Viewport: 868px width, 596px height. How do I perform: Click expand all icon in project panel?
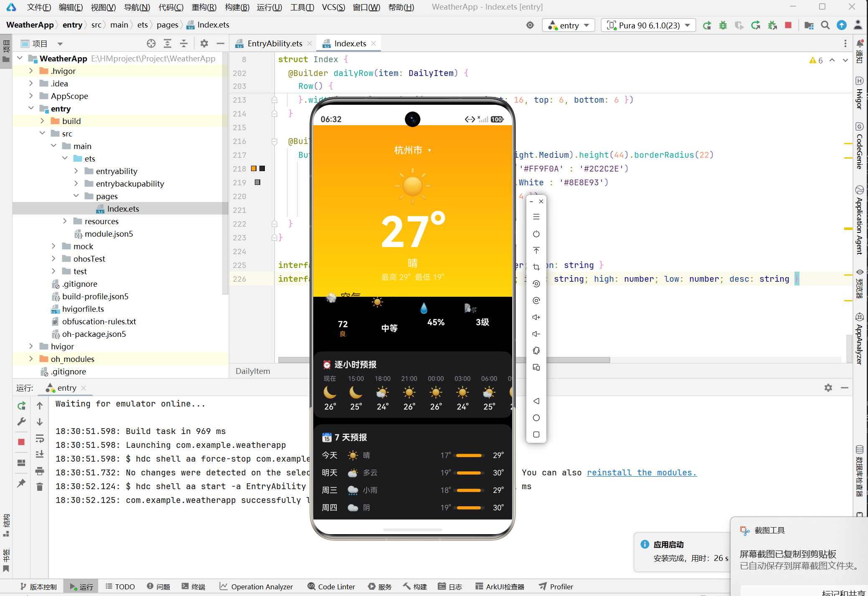tap(168, 43)
